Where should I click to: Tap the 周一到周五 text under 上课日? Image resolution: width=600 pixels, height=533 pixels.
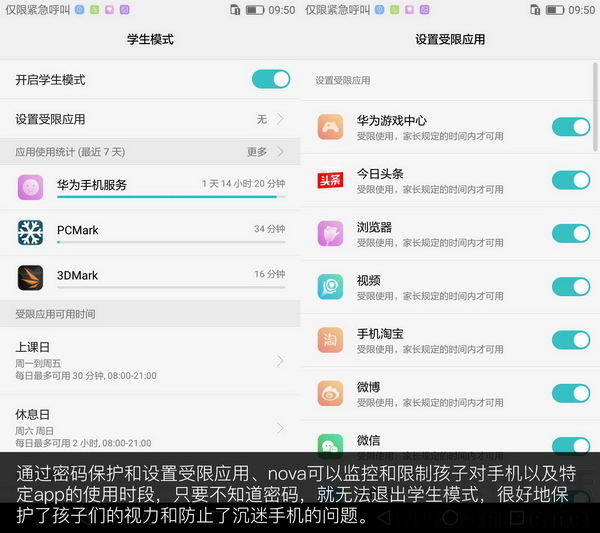tap(38, 363)
